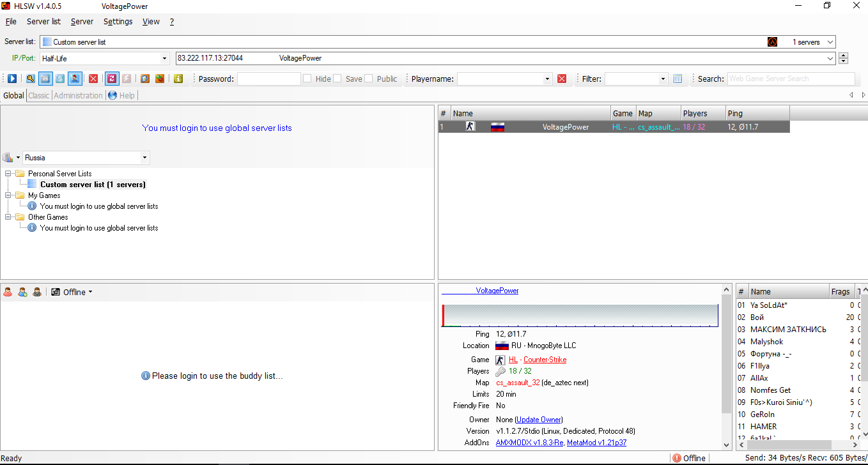Click the greyed lightning bolt icon
Screen dimensions: 868x465
pos(127,79)
